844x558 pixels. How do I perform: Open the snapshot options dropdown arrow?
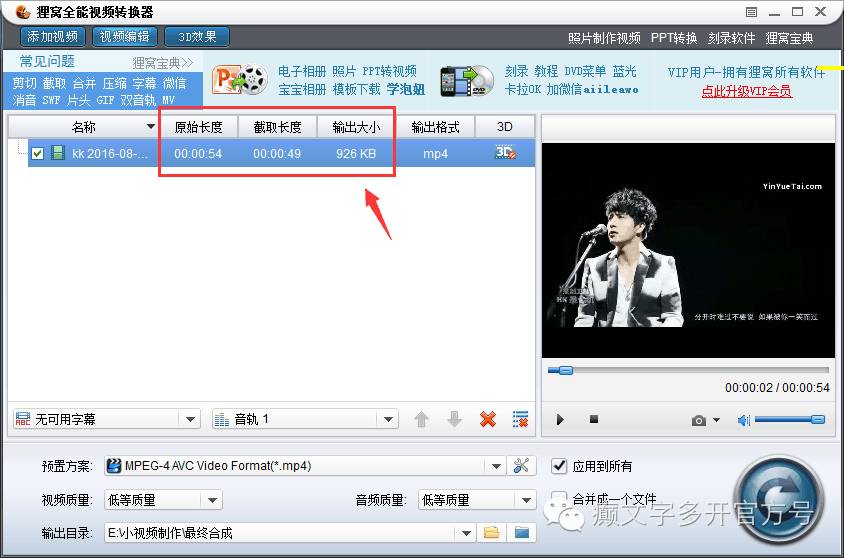point(716,420)
